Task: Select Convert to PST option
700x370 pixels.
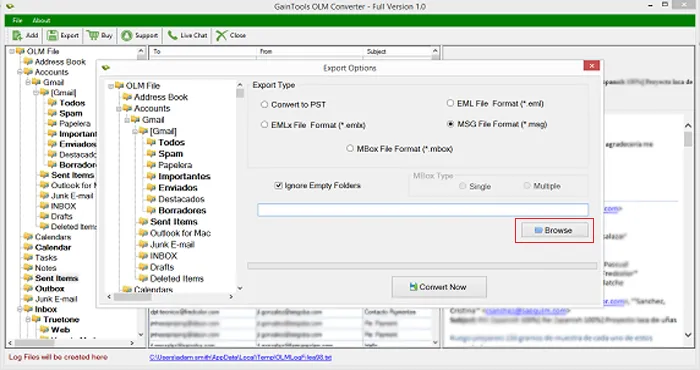Action: point(264,104)
